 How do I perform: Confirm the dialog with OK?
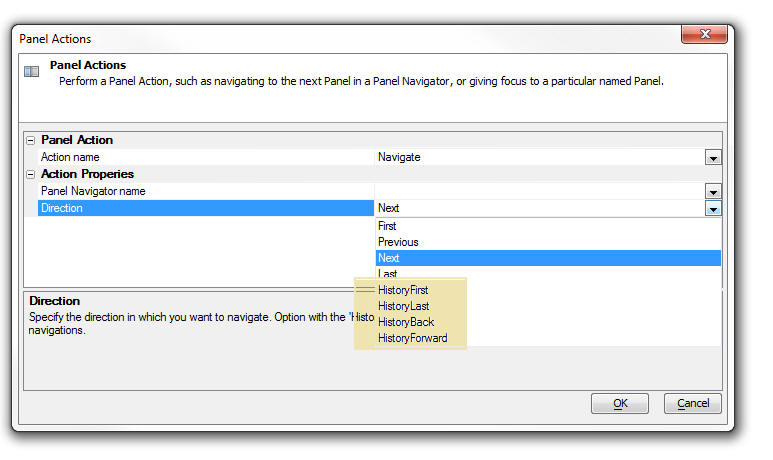620,403
